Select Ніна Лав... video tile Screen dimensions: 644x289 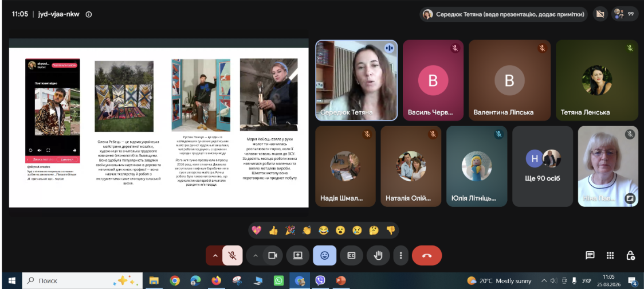click(608, 166)
